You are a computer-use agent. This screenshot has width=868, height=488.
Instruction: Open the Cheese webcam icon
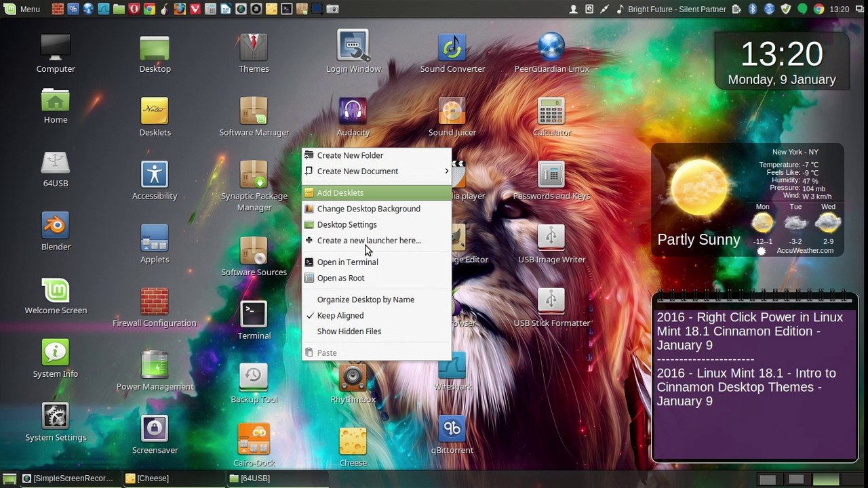(353, 441)
